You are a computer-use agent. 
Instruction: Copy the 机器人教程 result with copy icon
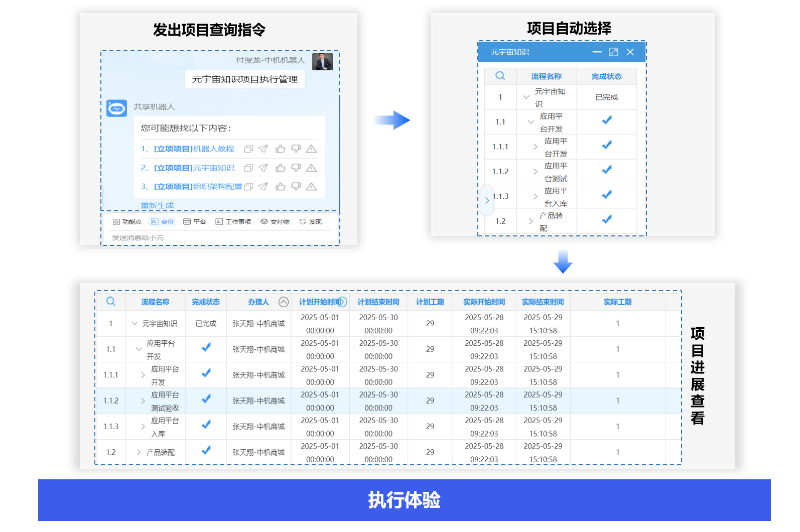[x=248, y=149]
